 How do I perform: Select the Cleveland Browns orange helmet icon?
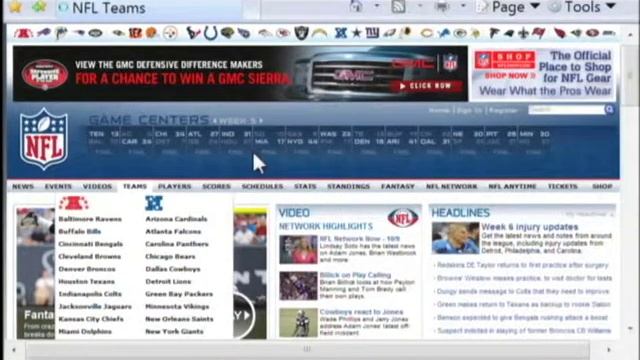[151, 33]
